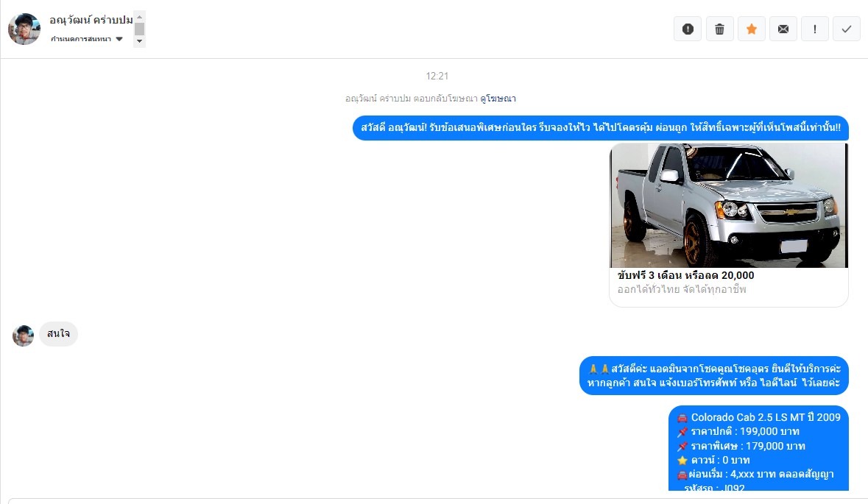Toggle the orange star follow-up icon
The height and width of the screenshot is (504, 868).
751,29
